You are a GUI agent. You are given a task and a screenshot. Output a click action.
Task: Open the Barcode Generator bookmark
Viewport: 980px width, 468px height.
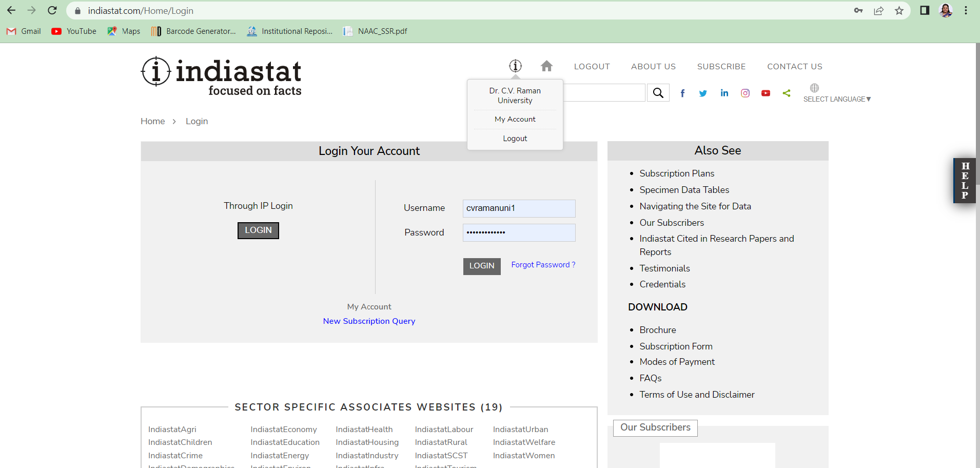pyautogui.click(x=193, y=31)
